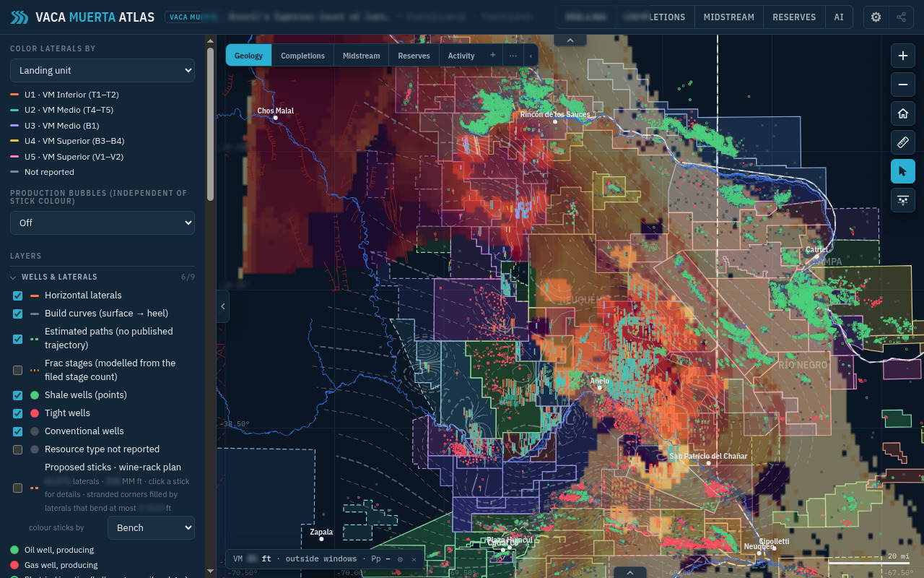The image size is (924, 578).
Task: Switch to the Reserves map tab
Action: [414, 56]
